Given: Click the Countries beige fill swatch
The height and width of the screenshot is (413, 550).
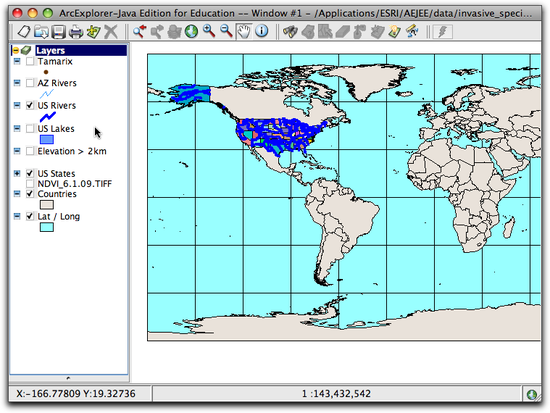Looking at the screenshot, I should [47, 205].
